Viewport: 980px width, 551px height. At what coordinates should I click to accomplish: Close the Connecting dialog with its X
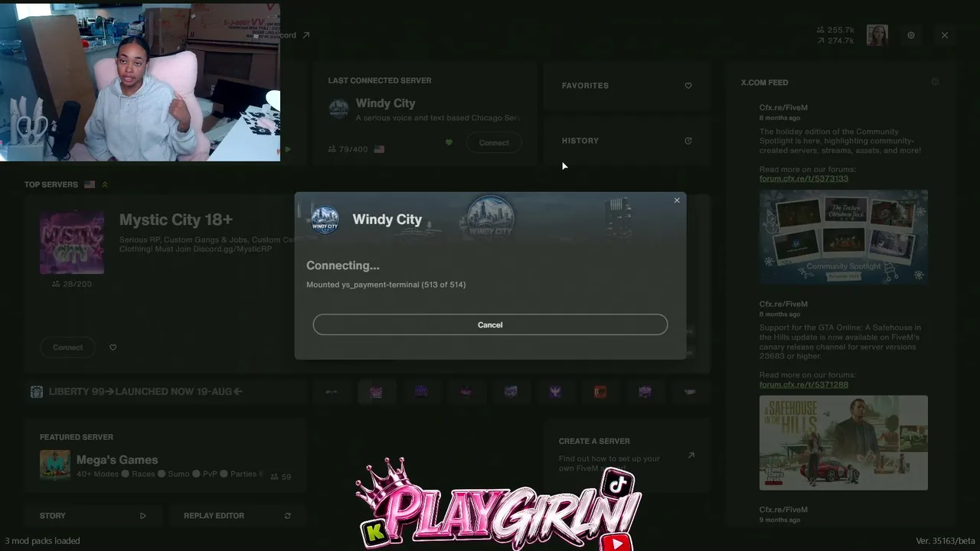click(677, 201)
